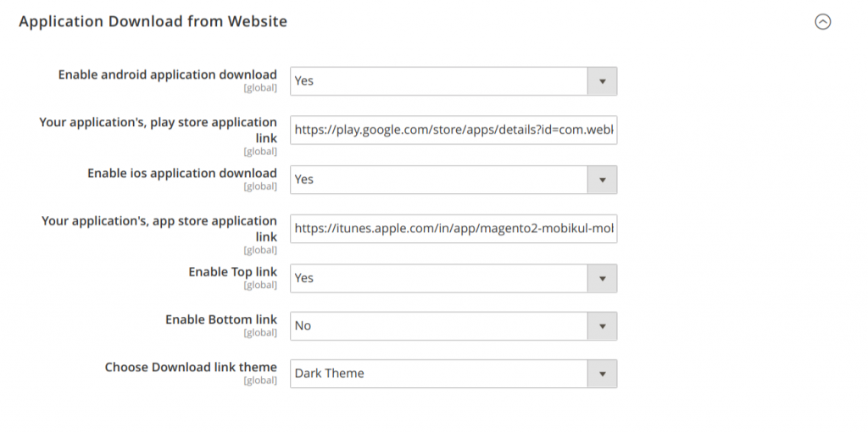Screen dimensions: 868x433
Task: Click the Enable android application download label
Action: pos(167,75)
